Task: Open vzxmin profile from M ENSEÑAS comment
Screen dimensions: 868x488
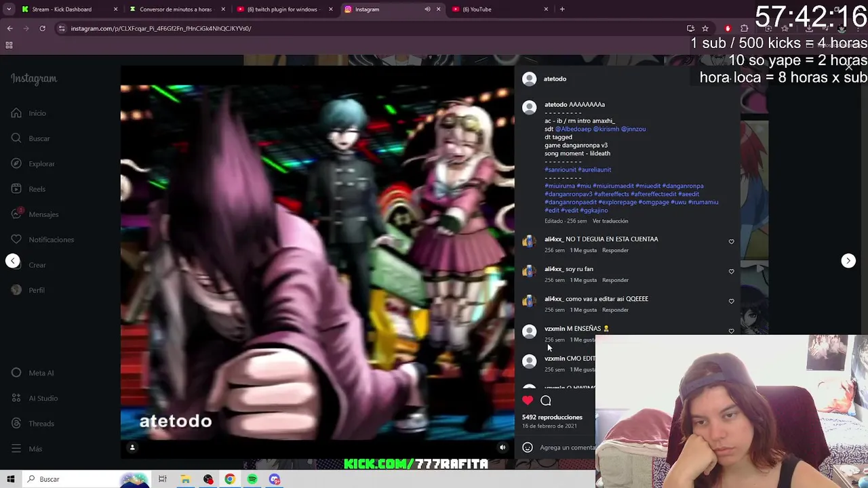Action: click(x=554, y=329)
